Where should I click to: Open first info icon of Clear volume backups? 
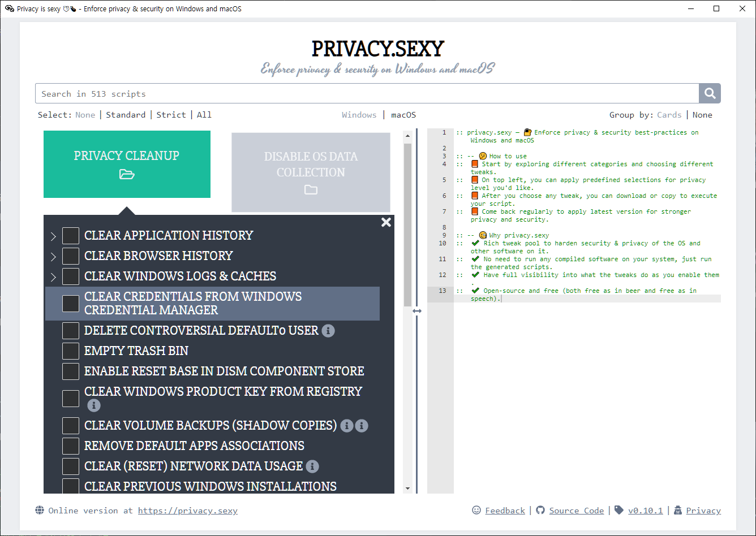[347, 426]
